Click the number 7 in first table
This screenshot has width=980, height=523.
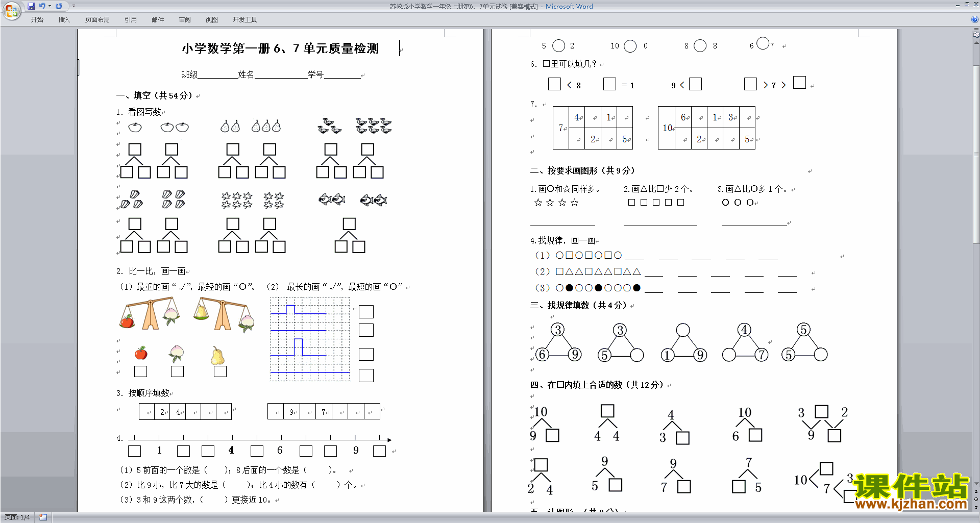(x=560, y=128)
